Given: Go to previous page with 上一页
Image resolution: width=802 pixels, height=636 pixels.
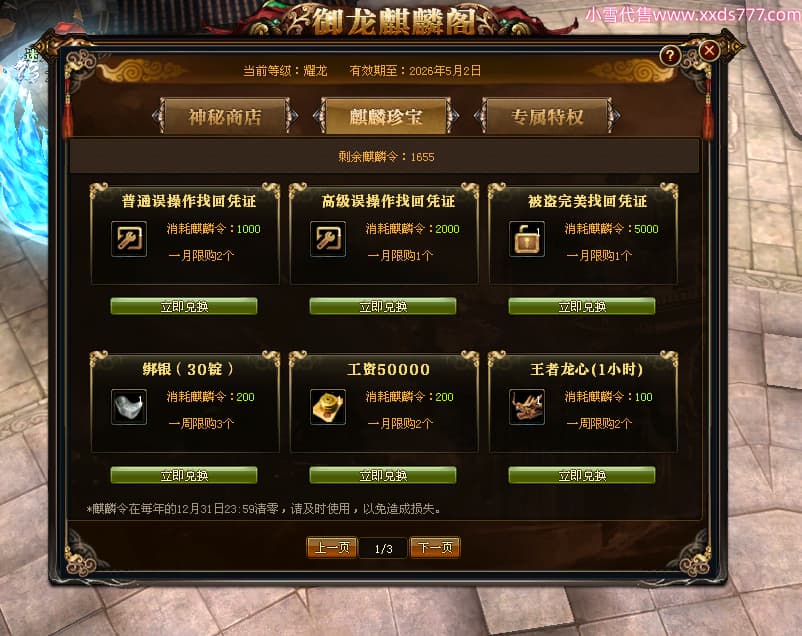Looking at the screenshot, I should pos(332,548).
